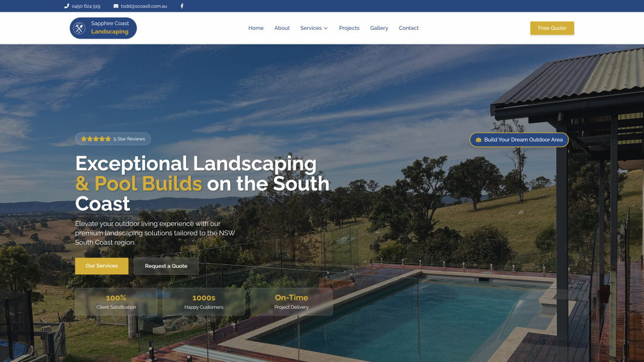Click the On-Time Project Delivery card
The image size is (644, 362).
point(292,302)
